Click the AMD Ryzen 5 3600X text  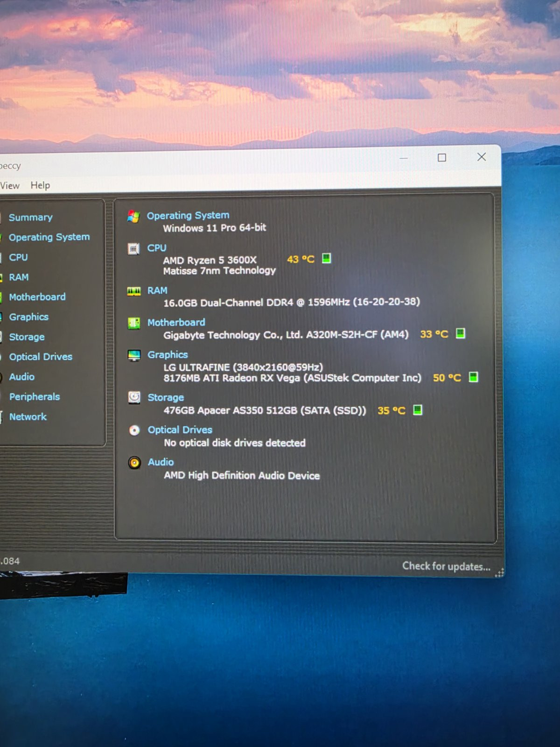[x=210, y=260]
